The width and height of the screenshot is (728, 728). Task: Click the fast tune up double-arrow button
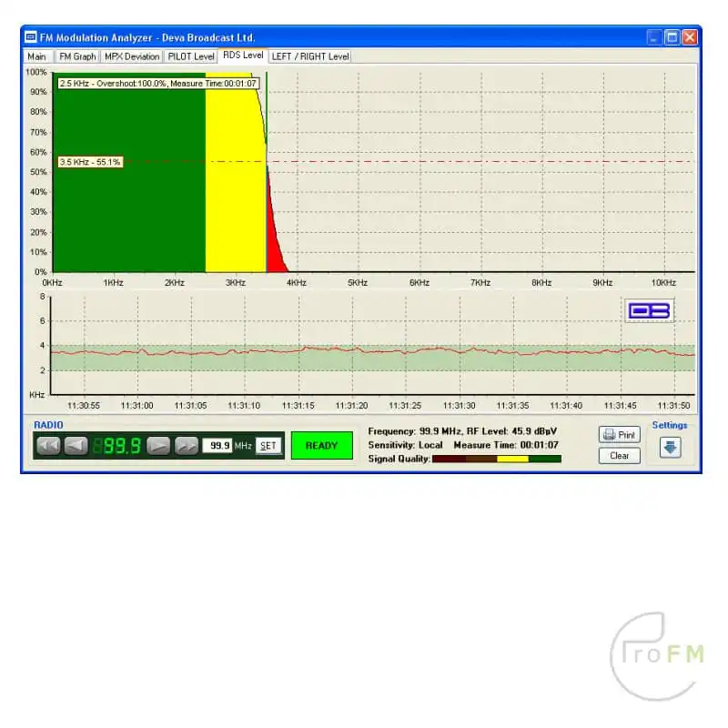pyautogui.click(x=187, y=446)
